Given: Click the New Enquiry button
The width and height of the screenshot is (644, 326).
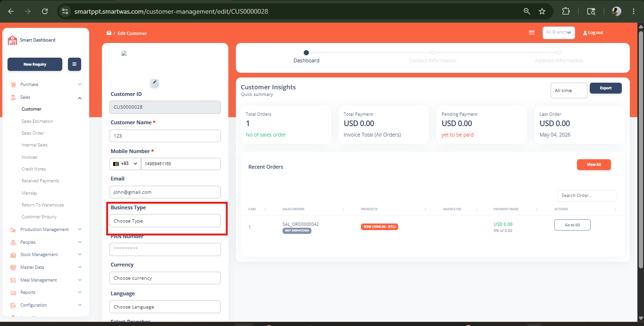Looking at the screenshot, I should pyautogui.click(x=35, y=64).
